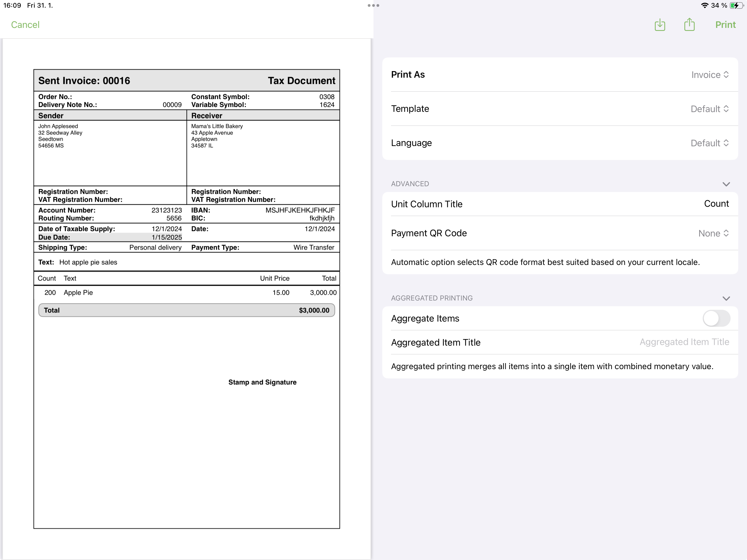Click the 'Unit Price' column header
Image resolution: width=747 pixels, height=560 pixels.
pos(275,278)
